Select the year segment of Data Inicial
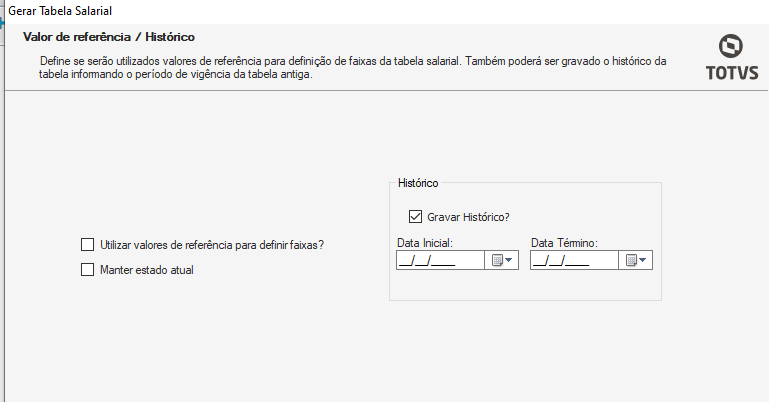The height and width of the screenshot is (402, 769). (444, 261)
